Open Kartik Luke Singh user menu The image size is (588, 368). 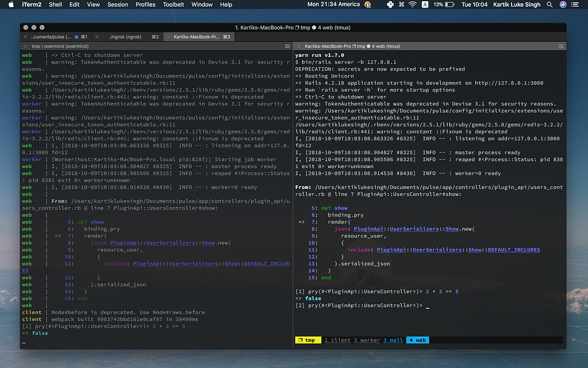click(517, 5)
